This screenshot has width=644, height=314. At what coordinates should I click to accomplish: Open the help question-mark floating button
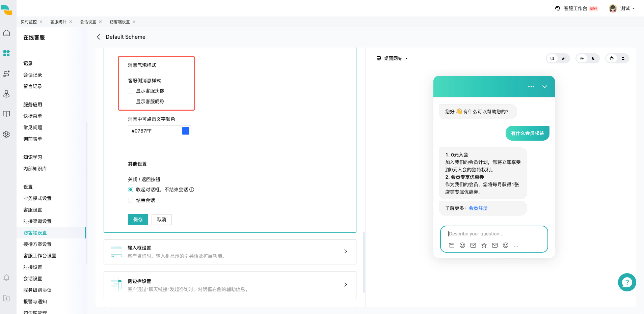tap(627, 282)
